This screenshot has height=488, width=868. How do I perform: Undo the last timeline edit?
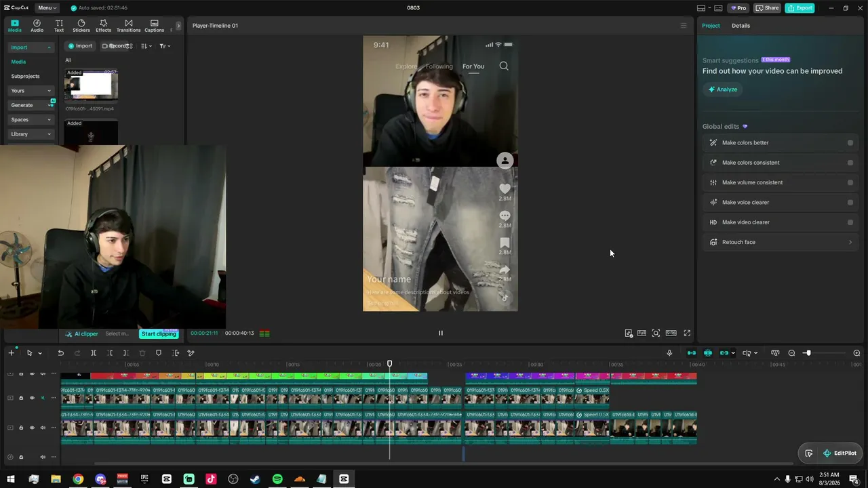(60, 353)
